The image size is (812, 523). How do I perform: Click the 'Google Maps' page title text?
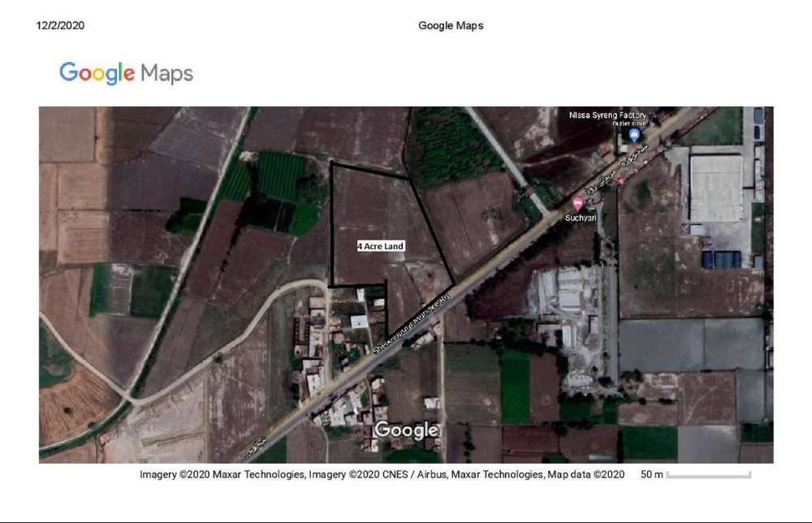451,25
